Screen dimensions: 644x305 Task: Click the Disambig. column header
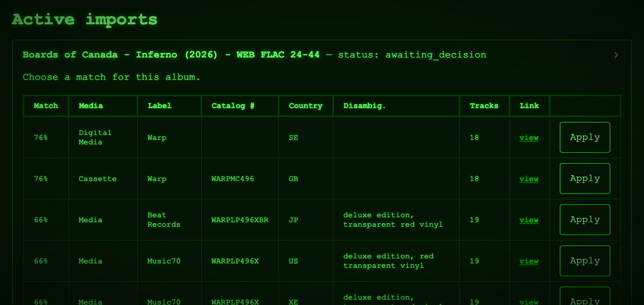pyautogui.click(x=396, y=106)
